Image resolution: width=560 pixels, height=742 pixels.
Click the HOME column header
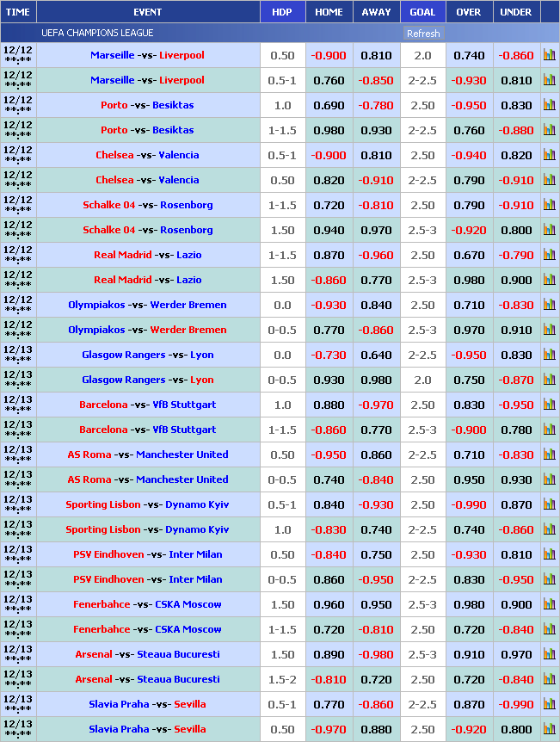pyautogui.click(x=329, y=12)
